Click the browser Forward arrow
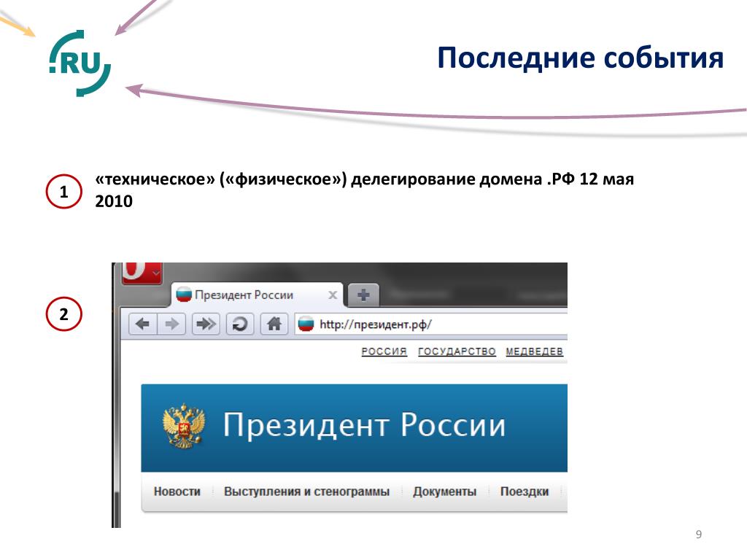Viewport: 747px width, 560px height. coord(171,324)
